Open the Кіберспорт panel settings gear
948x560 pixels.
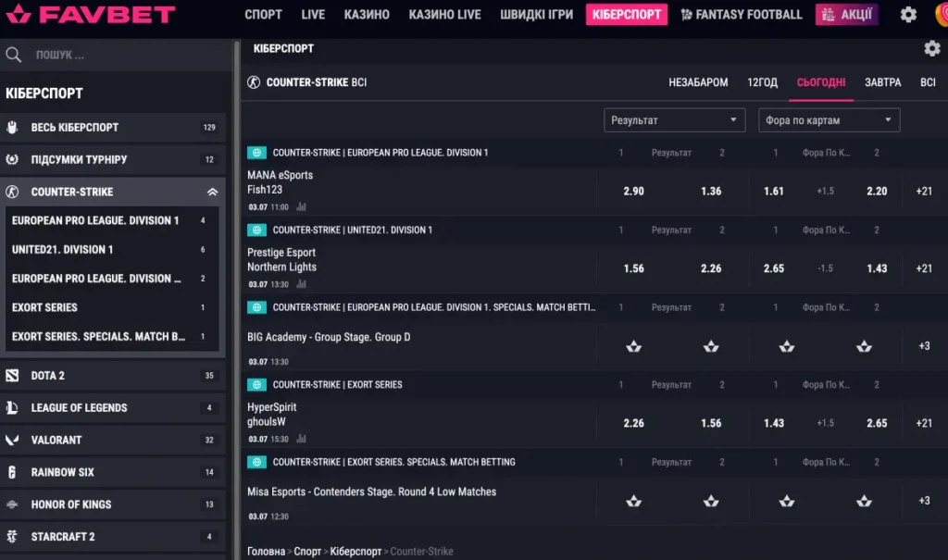[x=931, y=48]
